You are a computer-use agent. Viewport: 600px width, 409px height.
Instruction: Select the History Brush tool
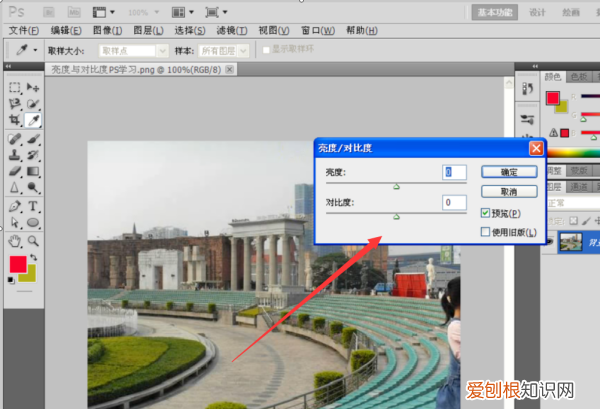[33, 155]
